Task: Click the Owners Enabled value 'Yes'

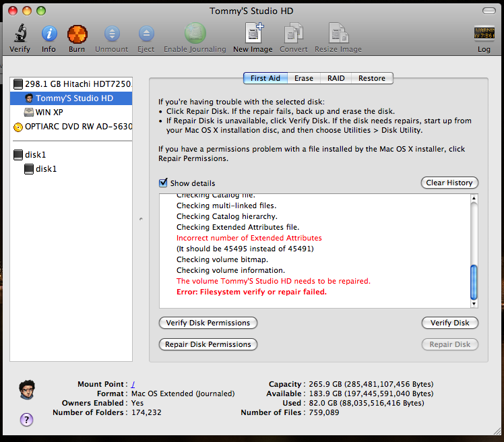Action: 137,403
